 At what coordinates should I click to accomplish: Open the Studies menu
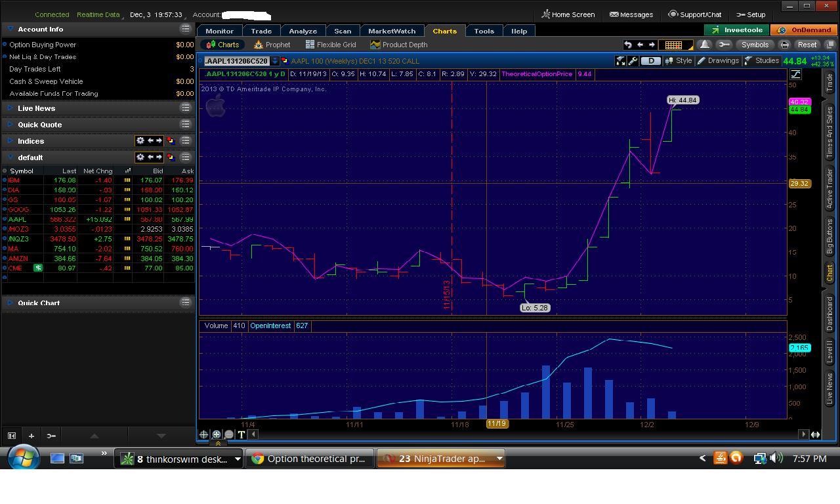pos(762,60)
